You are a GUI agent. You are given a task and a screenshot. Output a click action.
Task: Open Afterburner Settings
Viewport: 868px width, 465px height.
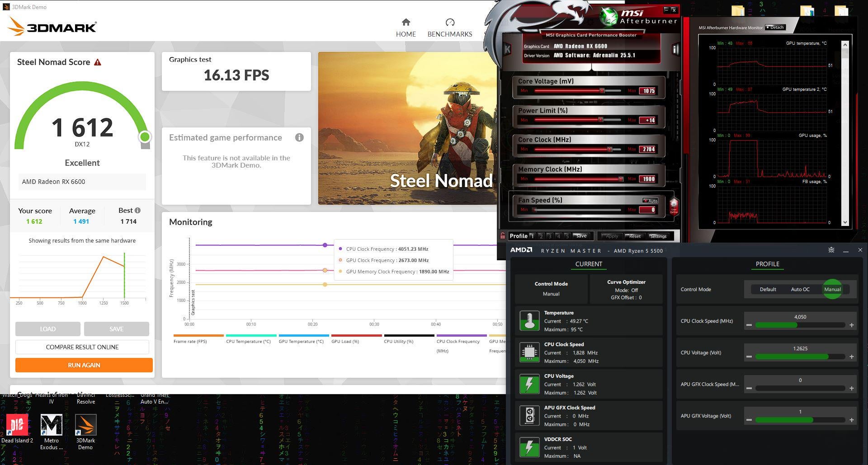pyautogui.click(x=658, y=236)
